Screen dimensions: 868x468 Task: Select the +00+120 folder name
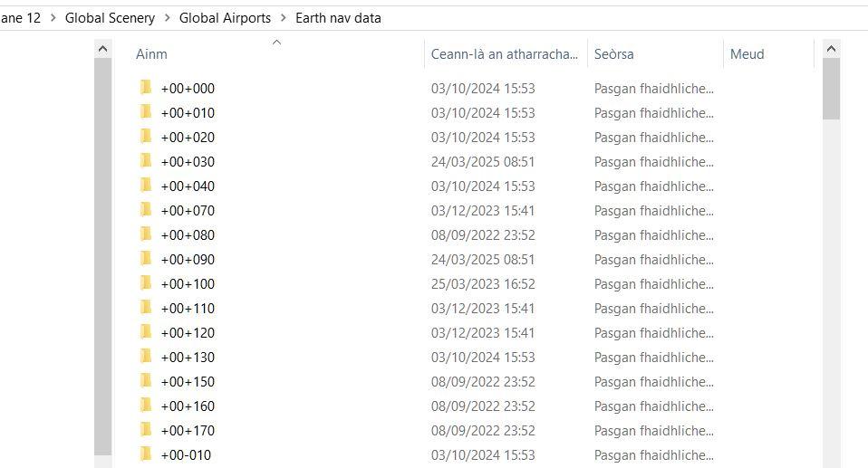click(x=188, y=332)
